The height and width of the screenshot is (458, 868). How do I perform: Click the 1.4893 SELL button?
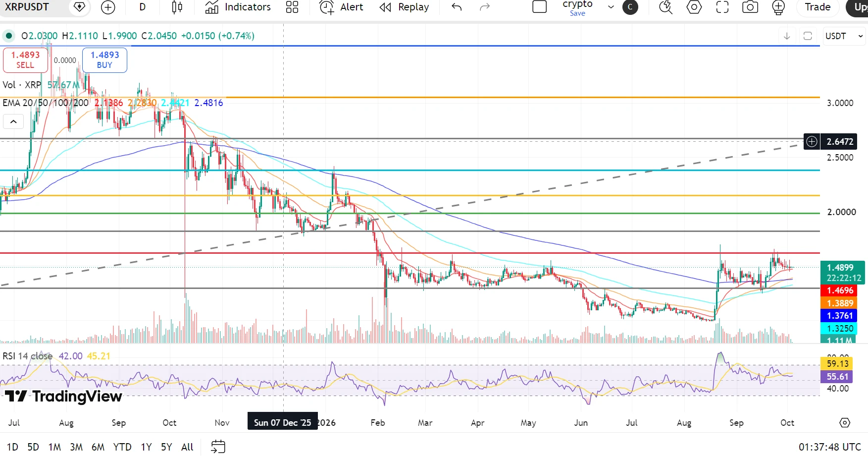25,60
